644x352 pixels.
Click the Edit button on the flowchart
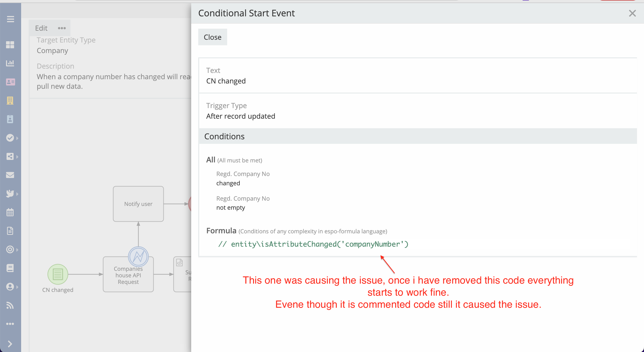point(41,28)
